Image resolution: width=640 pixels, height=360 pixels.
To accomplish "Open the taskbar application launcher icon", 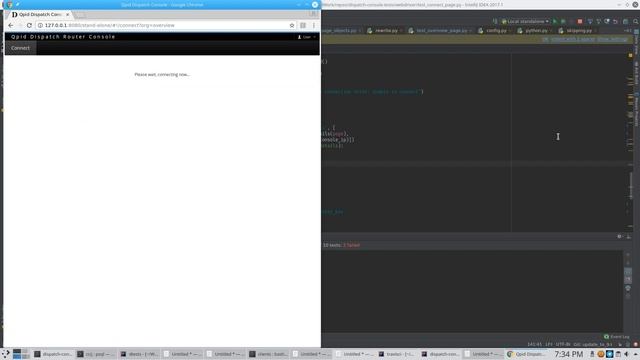I will click(6, 354).
